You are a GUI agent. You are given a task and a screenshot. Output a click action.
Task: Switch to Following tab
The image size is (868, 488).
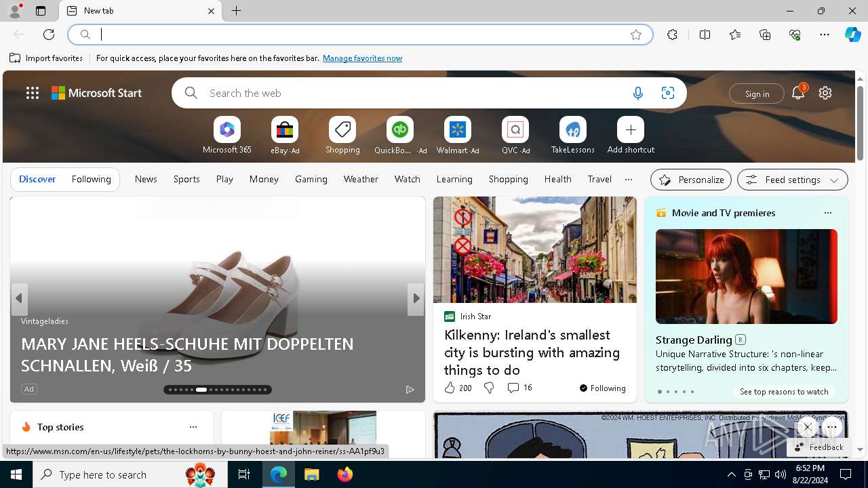click(91, 179)
